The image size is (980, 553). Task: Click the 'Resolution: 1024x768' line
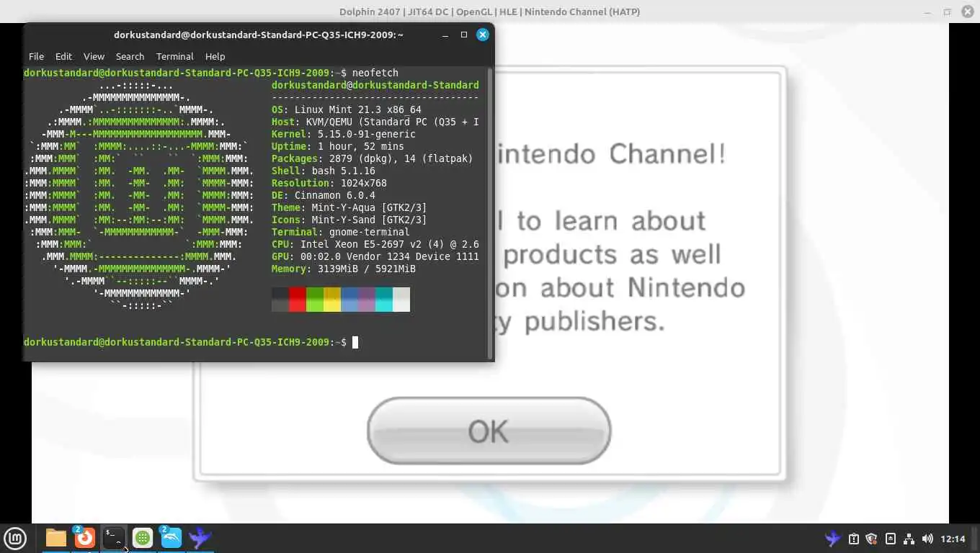329,183
